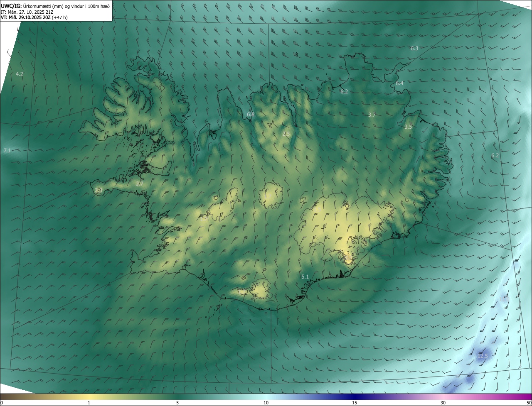Click the 6.4 value label on the map
The width and height of the screenshot is (532, 406).
click(399, 83)
